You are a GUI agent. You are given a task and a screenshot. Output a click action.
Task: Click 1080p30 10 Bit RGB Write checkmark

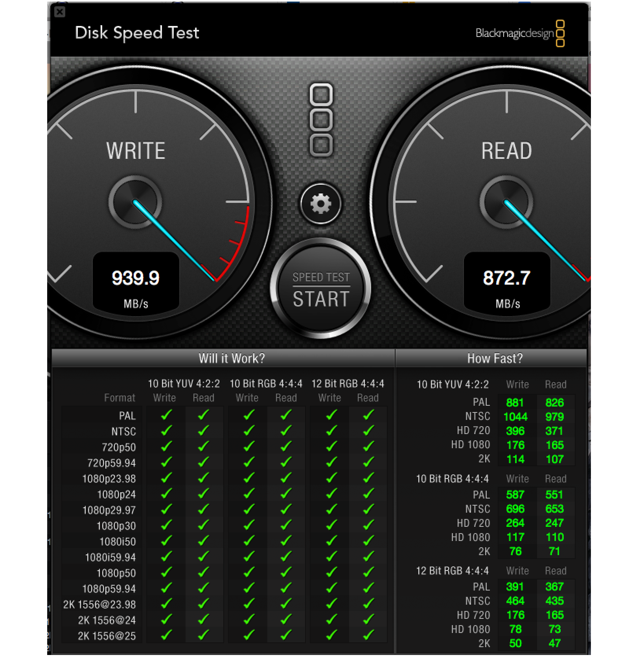[248, 525]
